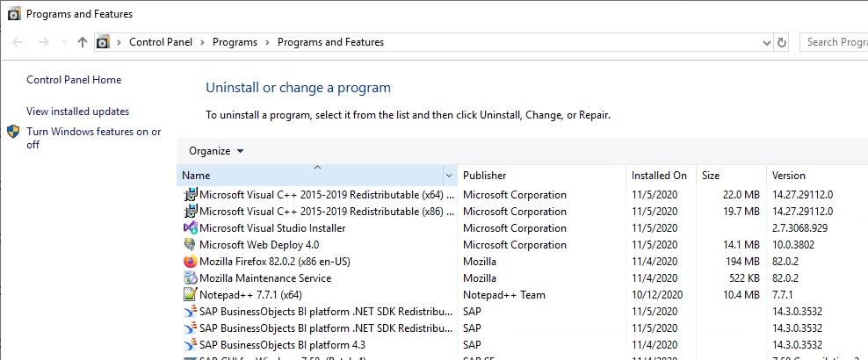Click the Mozilla Maintenance Service icon
This screenshot has width=868, height=360.
(x=190, y=278)
